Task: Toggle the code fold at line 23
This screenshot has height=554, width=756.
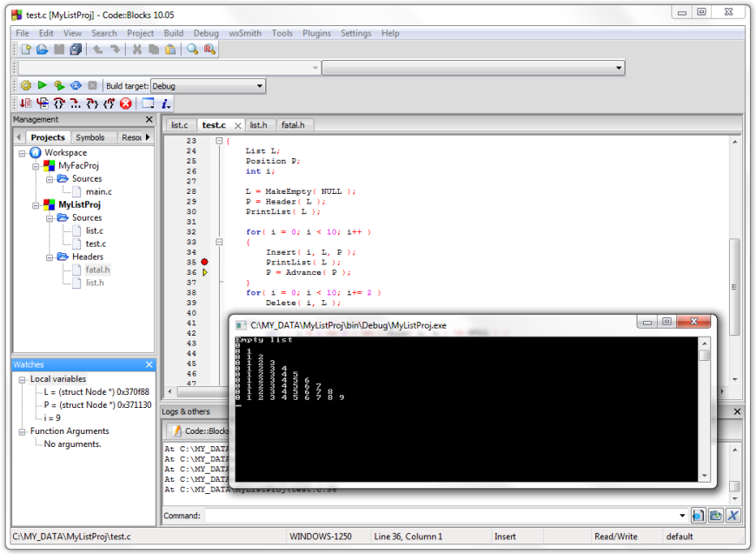Action: pyautogui.click(x=219, y=141)
